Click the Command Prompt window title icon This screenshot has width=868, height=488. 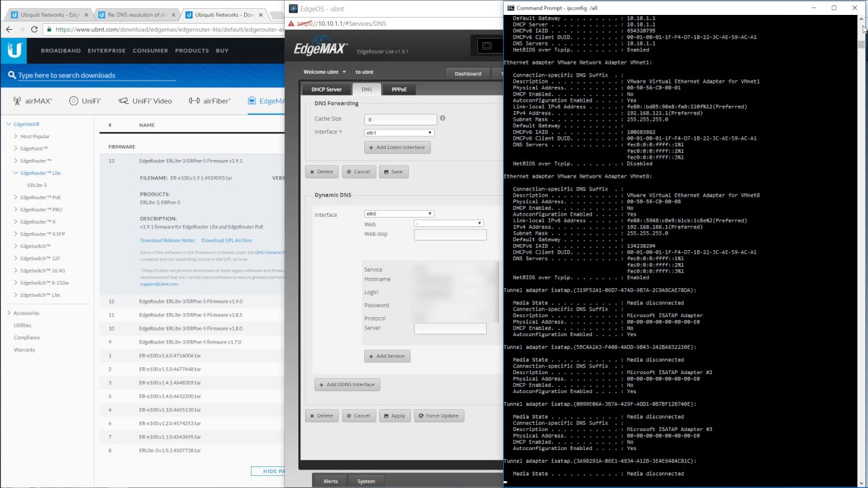511,7
